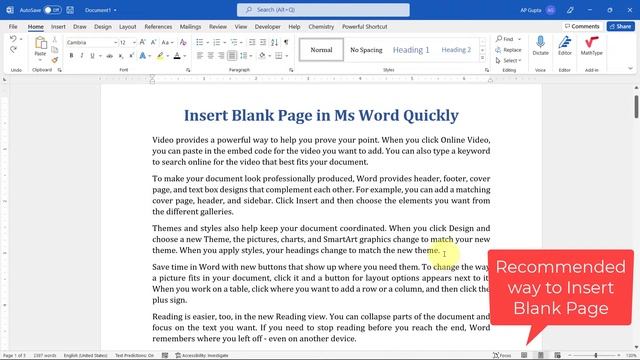Switch to Focus mode

(502, 356)
